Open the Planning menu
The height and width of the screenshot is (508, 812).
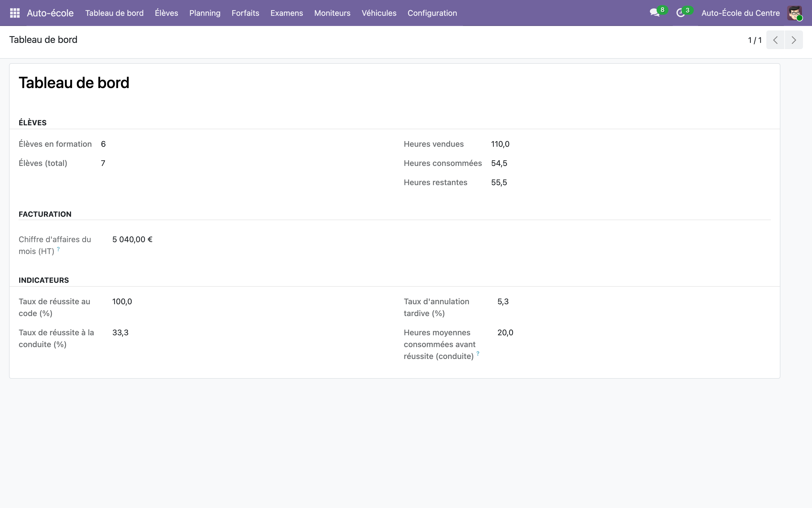pos(205,13)
